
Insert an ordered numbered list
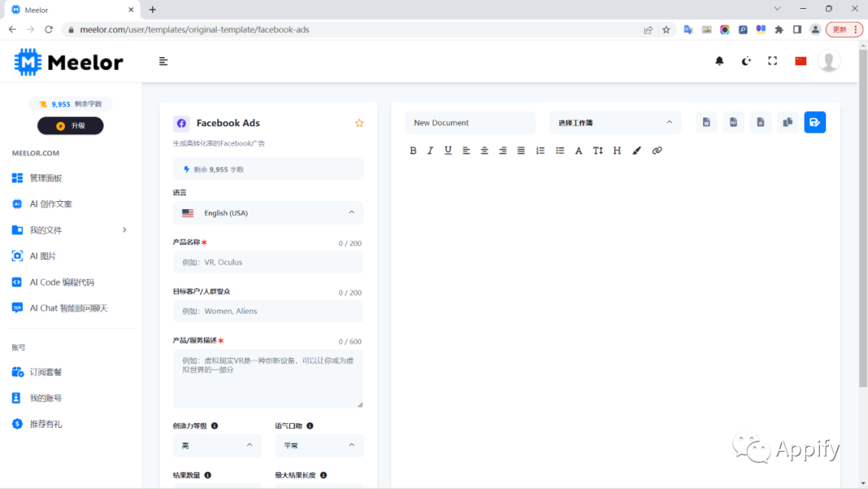tap(540, 150)
